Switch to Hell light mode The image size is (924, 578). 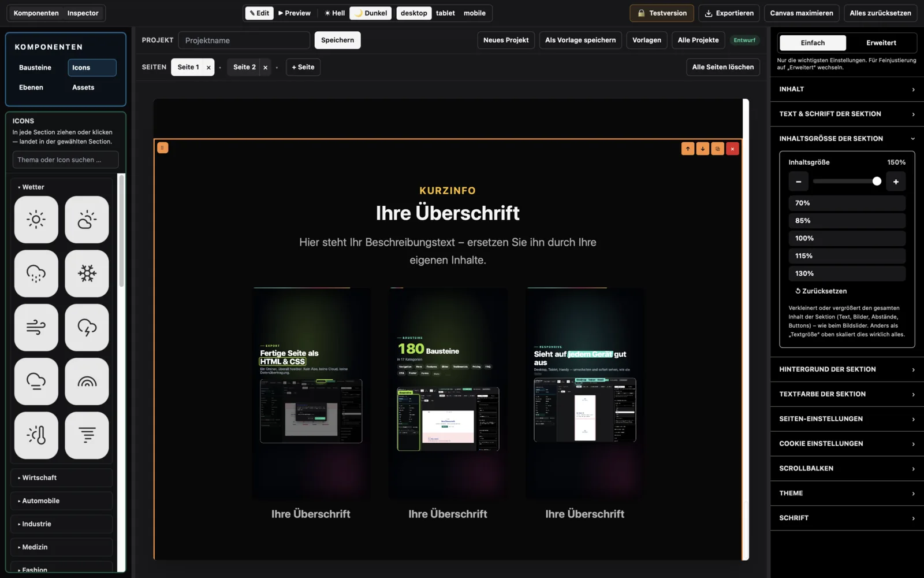334,13
